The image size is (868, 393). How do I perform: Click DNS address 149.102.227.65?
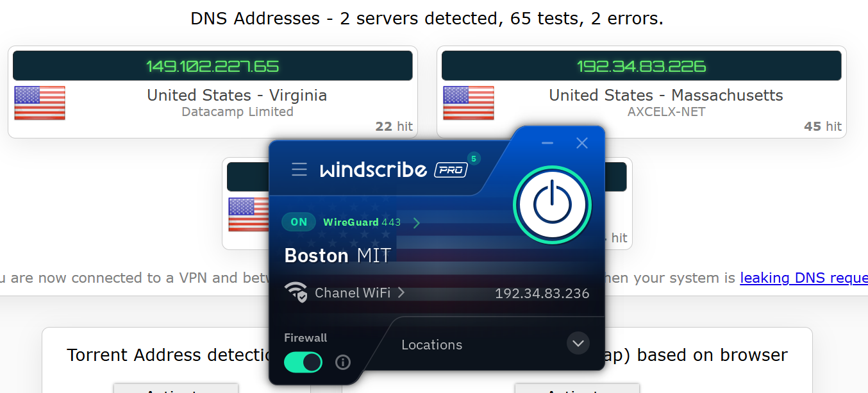tap(212, 66)
